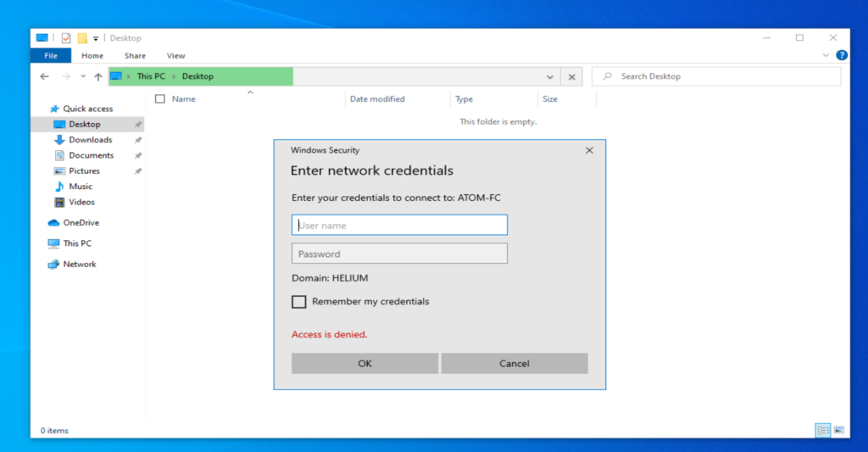
Task: Open Help with the blue question icon
Action: coord(842,55)
